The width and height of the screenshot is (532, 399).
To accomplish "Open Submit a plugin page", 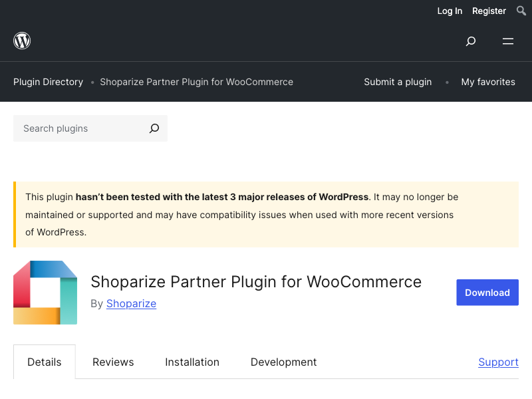I will 398,82.
